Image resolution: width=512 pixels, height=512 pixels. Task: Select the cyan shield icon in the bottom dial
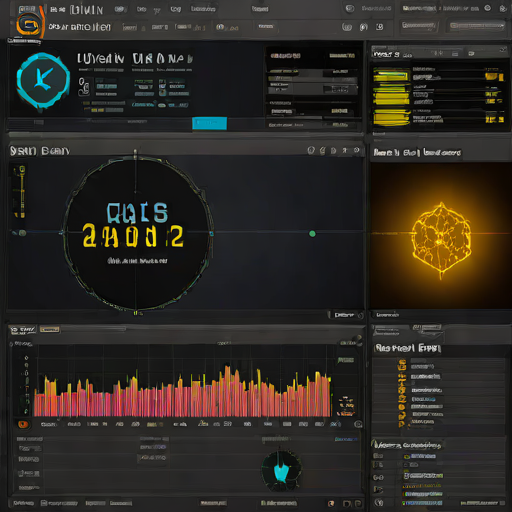(x=281, y=470)
